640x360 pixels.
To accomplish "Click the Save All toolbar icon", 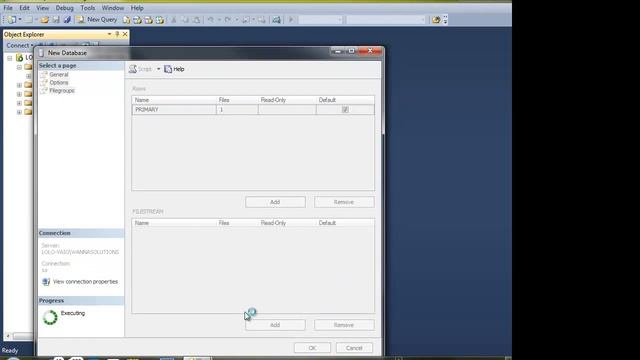I will 67,20.
